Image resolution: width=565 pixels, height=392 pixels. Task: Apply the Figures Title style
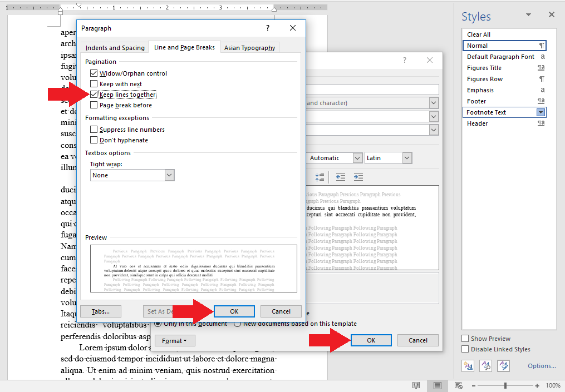point(504,68)
